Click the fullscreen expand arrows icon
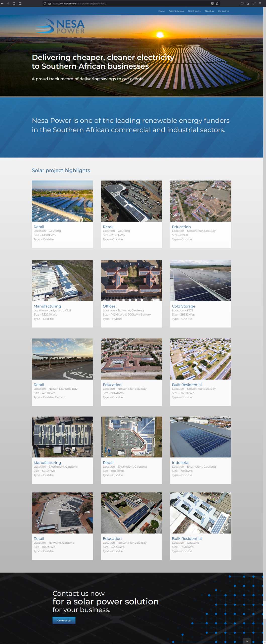This screenshot has width=266, height=644. (254, 3)
